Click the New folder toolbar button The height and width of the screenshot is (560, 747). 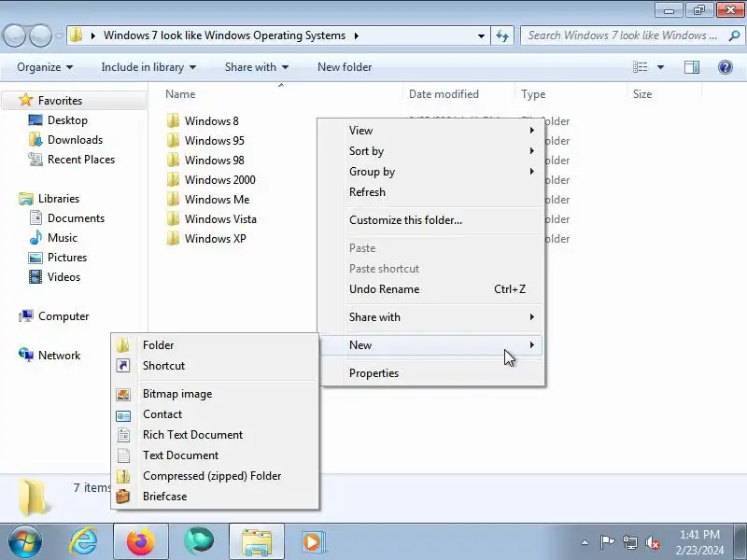(x=345, y=67)
